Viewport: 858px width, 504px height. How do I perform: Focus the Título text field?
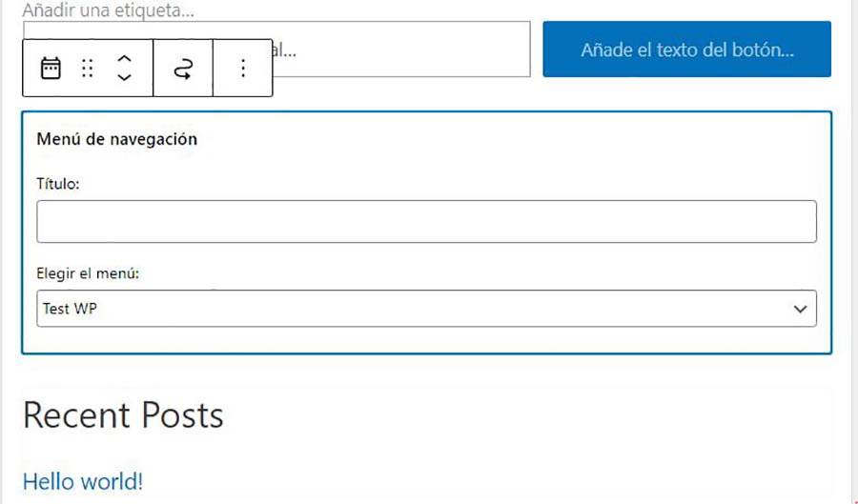coord(426,221)
